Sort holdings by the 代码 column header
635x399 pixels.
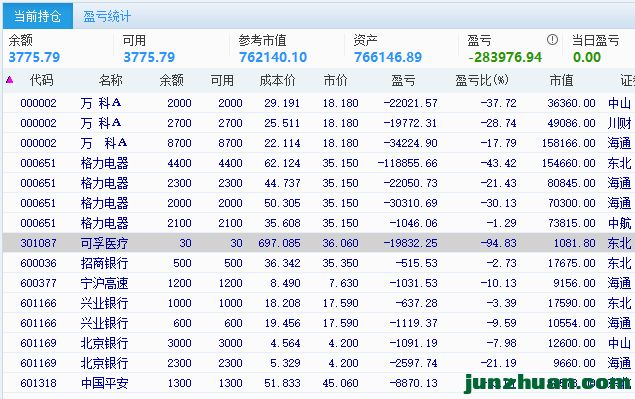point(41,80)
